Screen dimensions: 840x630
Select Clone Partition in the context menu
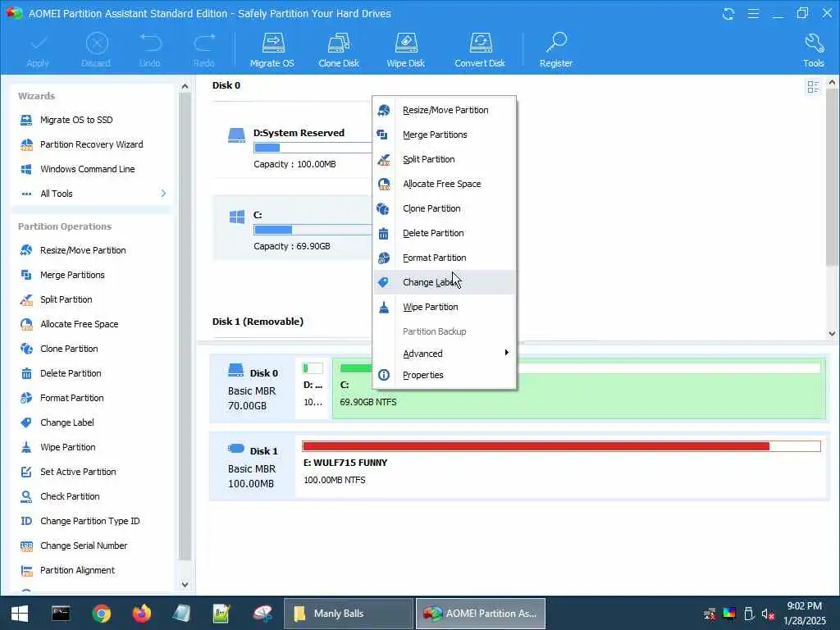(445, 209)
